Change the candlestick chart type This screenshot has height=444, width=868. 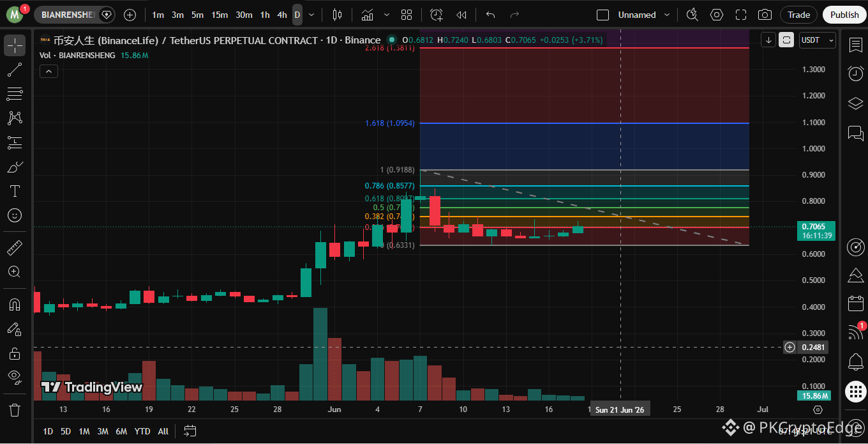click(x=338, y=14)
